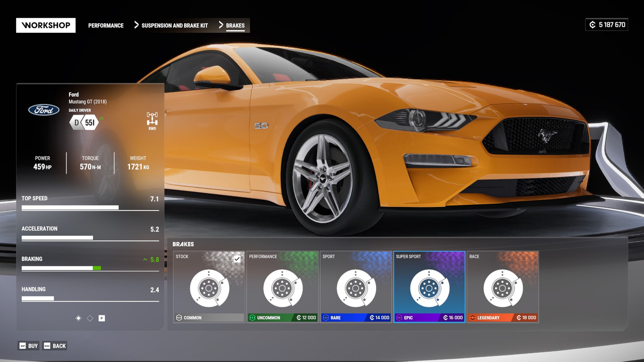Screen dimensions: 644x362
Task: Click chevron before Suspension and Brake Kit
Action: pyautogui.click(x=136, y=25)
